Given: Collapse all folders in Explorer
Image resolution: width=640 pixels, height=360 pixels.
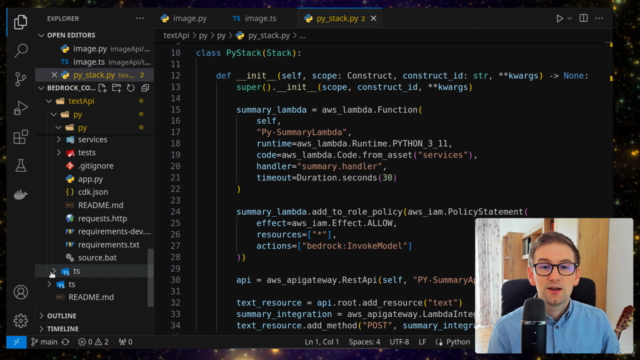Looking at the screenshot, I should pyautogui.click(x=145, y=88).
